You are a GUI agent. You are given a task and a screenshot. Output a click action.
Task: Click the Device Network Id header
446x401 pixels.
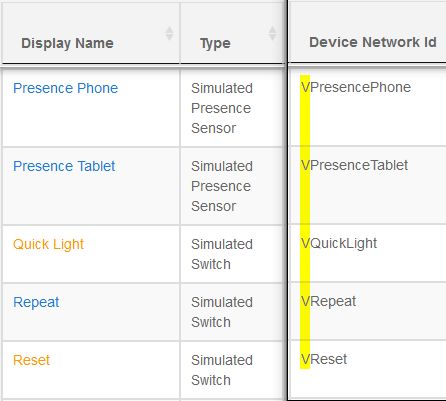373,42
